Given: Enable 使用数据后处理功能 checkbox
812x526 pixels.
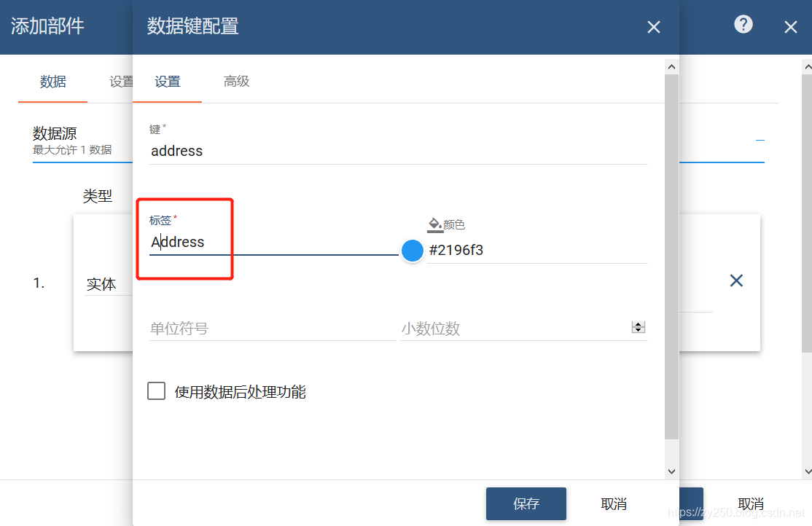Looking at the screenshot, I should pyautogui.click(x=157, y=391).
